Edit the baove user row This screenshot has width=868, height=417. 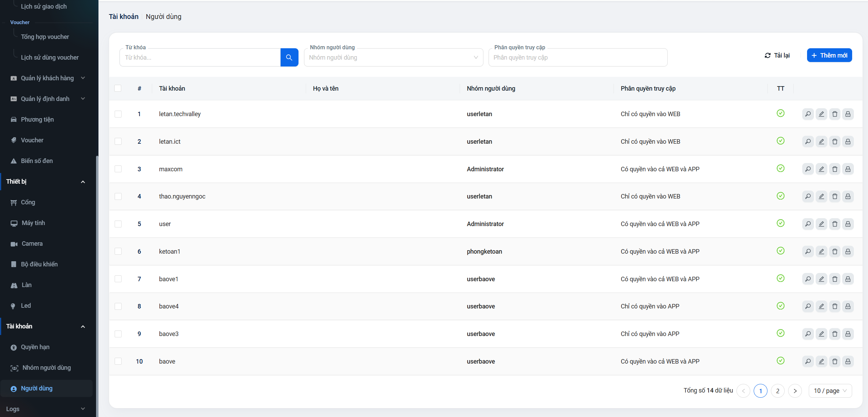[821, 361]
